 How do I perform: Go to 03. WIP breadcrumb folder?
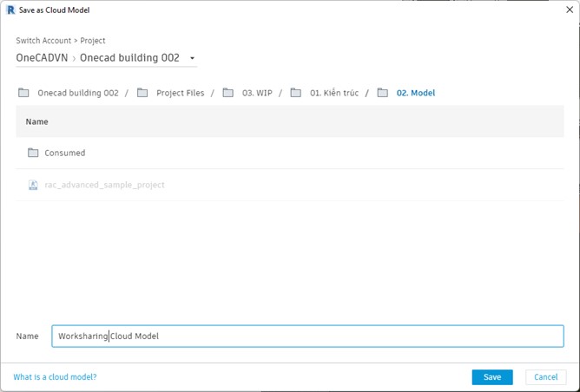pos(257,93)
